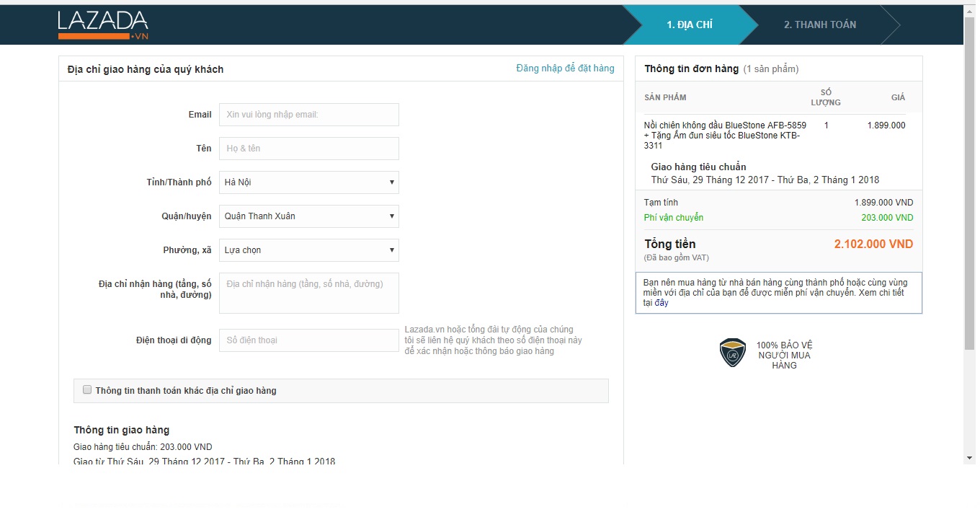Click the buyer protection shield badge
The image size is (980, 525).
coord(733,353)
